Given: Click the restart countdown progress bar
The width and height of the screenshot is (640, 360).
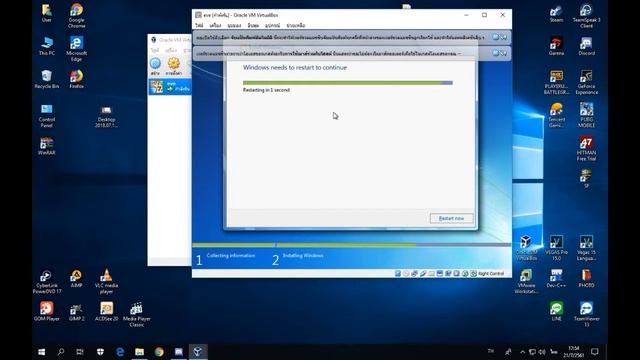Looking at the screenshot, I should (x=348, y=83).
